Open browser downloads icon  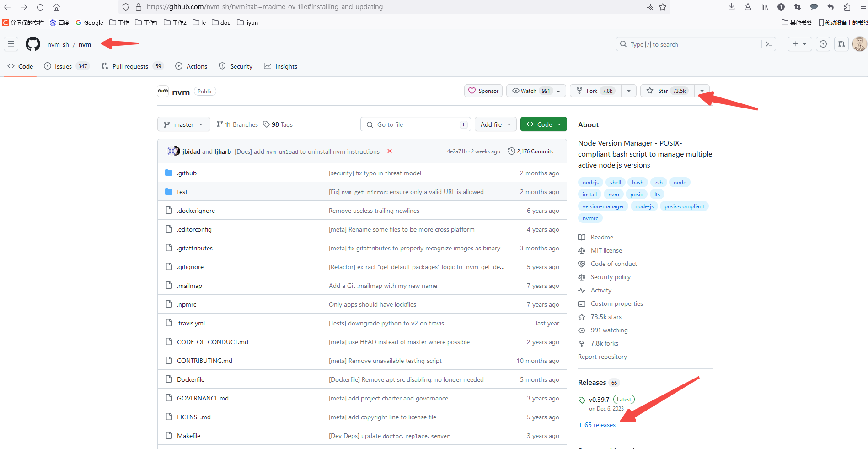pos(732,7)
